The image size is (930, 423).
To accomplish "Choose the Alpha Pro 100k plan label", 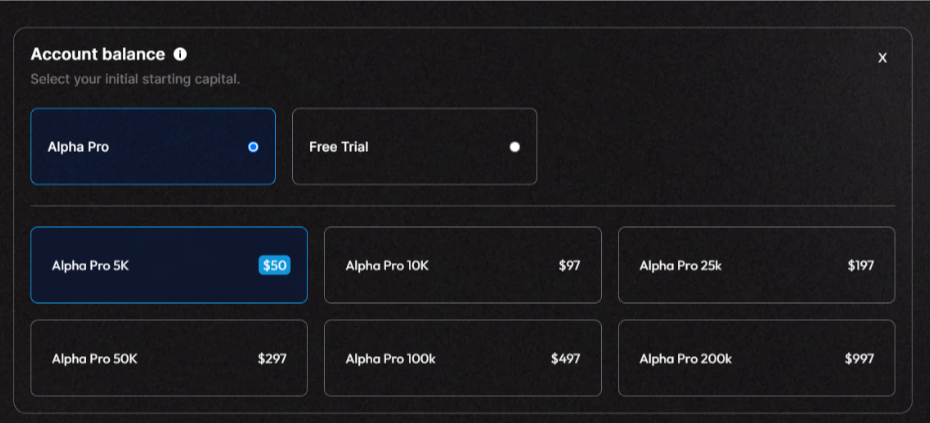I will (390, 359).
